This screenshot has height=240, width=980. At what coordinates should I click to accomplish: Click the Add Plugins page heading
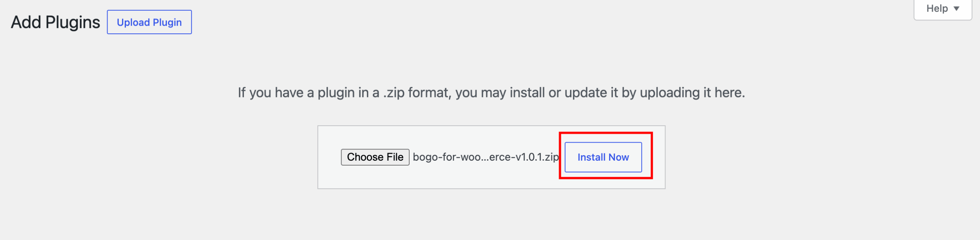click(56, 22)
